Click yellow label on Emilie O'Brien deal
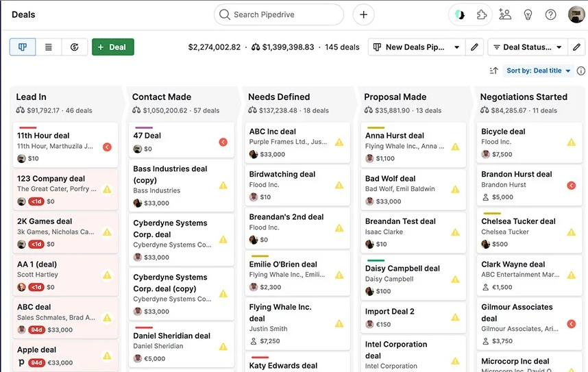Image resolution: width=588 pixels, height=372 pixels. click(259, 256)
